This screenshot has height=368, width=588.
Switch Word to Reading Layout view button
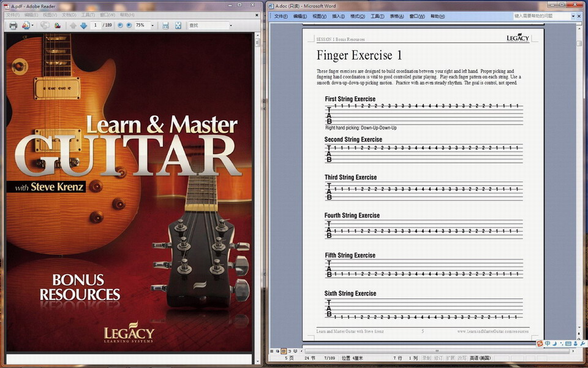[295, 351]
